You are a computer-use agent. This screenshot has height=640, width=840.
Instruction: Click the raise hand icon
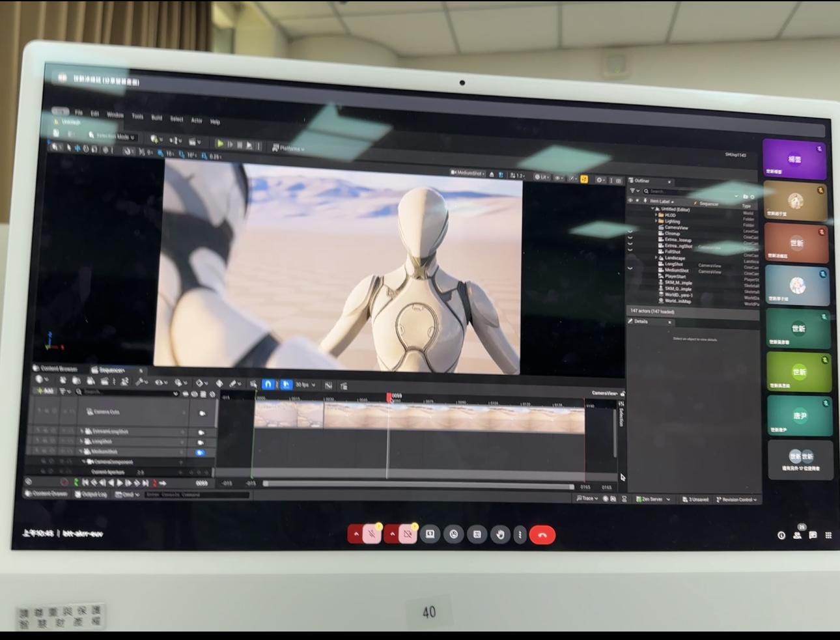pyautogui.click(x=499, y=535)
